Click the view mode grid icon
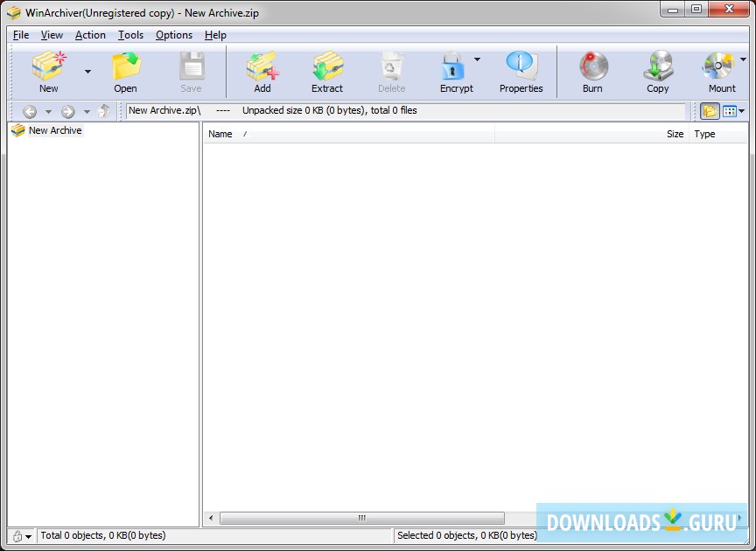The width and height of the screenshot is (756, 551). (x=730, y=111)
